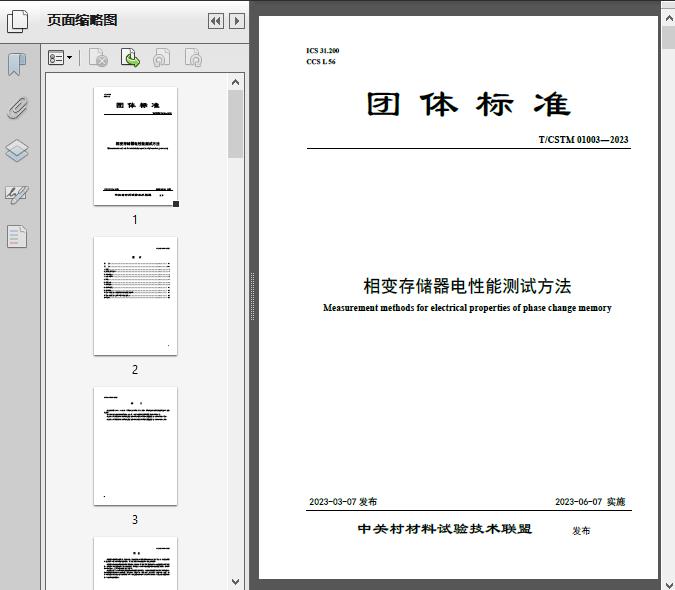
Task: Select page 2 thumbnail
Action: 136,296
